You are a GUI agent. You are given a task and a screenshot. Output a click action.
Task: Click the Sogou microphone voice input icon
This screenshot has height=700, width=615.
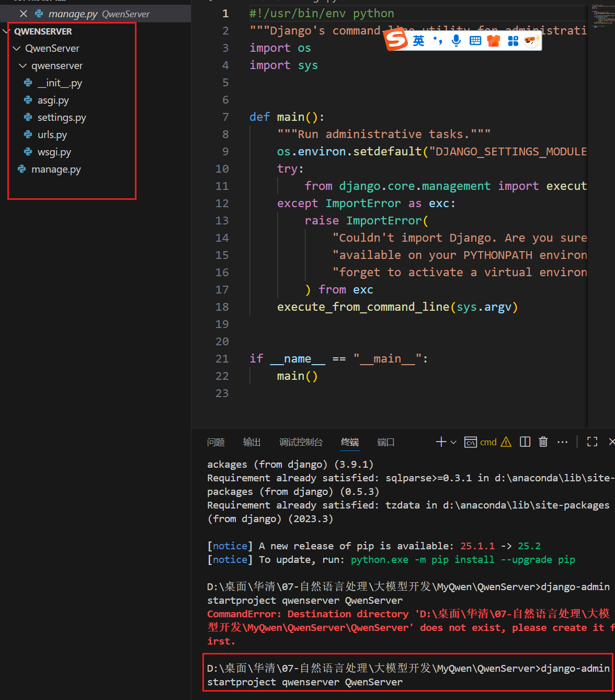[456, 40]
